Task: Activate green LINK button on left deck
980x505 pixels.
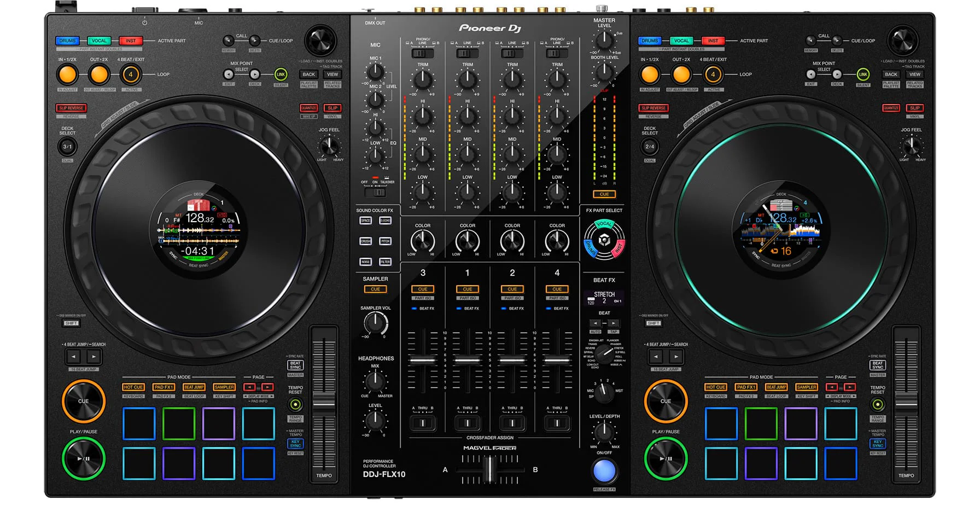Action: (281, 74)
